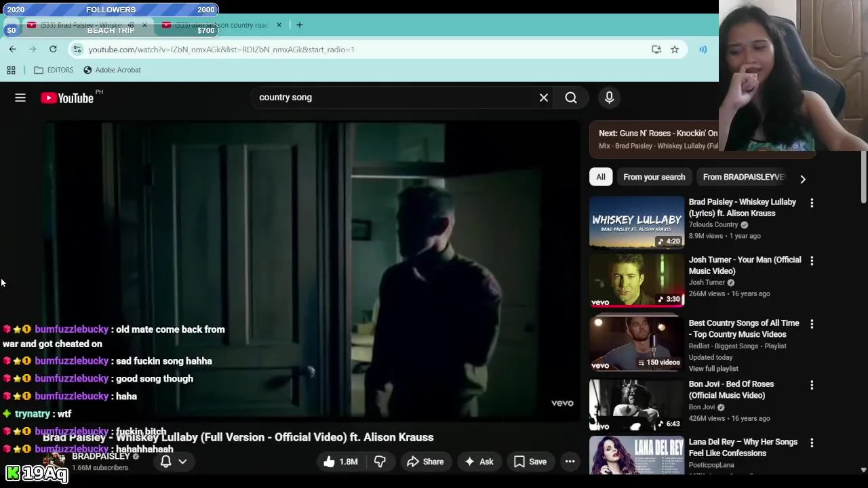This screenshot has height=488, width=868.
Task: Open options for Bon Jovi Bed Of Roses
Action: click(812, 385)
